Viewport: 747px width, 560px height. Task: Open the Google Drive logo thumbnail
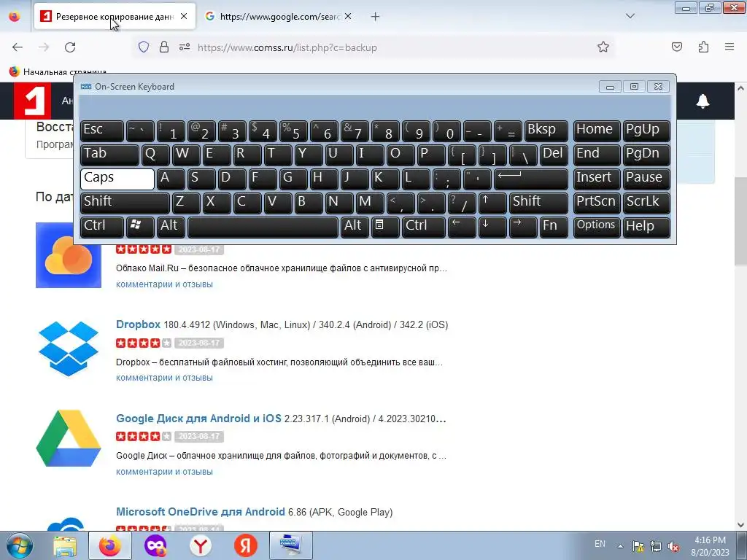click(68, 438)
